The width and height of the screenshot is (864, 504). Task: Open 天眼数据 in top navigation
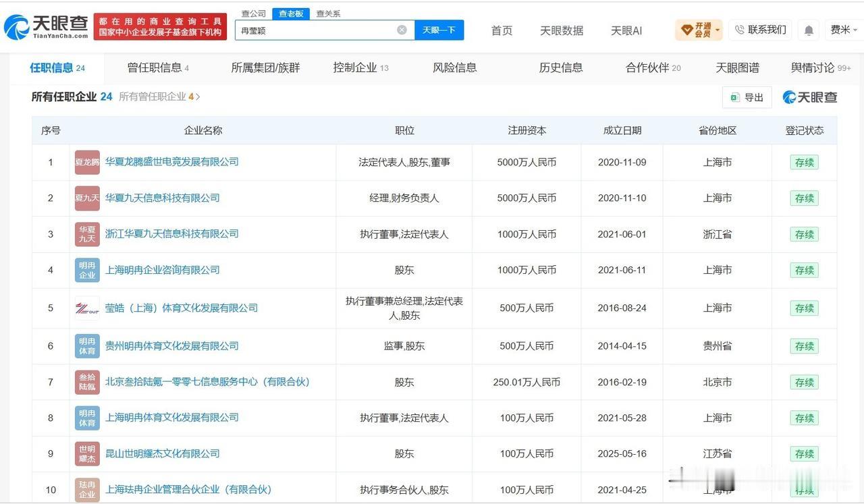coord(562,30)
